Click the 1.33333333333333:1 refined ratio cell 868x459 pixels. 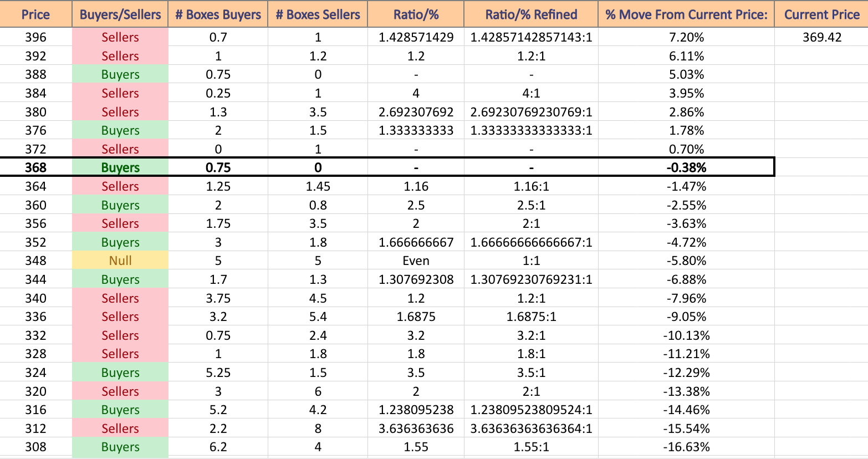531,130
